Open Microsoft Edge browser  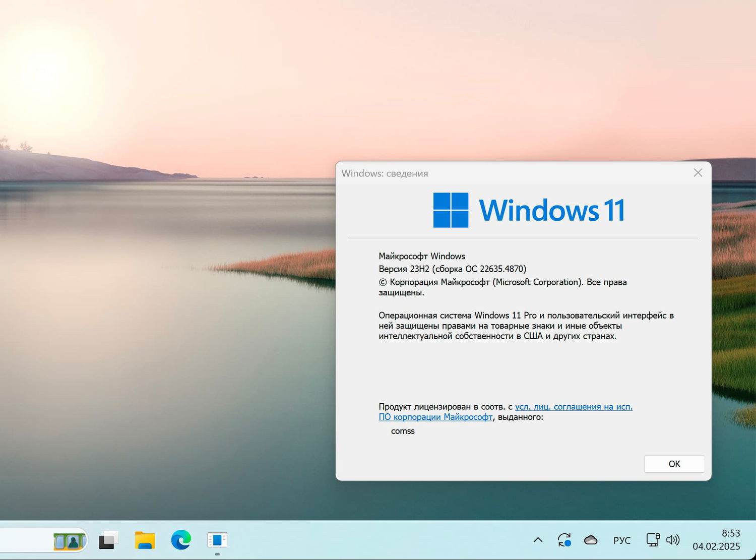181,540
